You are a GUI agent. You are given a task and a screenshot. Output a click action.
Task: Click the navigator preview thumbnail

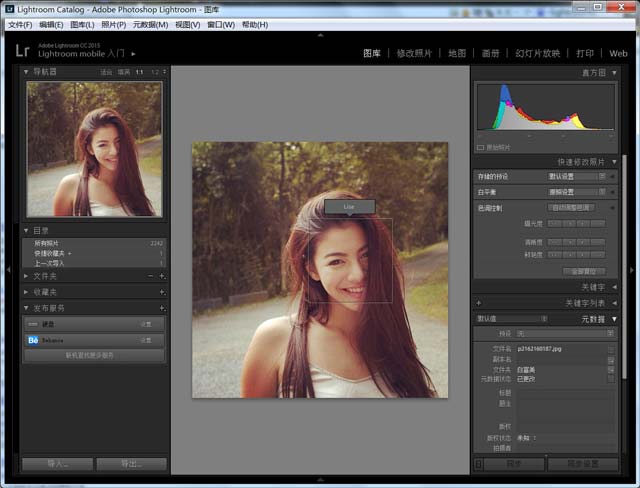click(x=94, y=149)
